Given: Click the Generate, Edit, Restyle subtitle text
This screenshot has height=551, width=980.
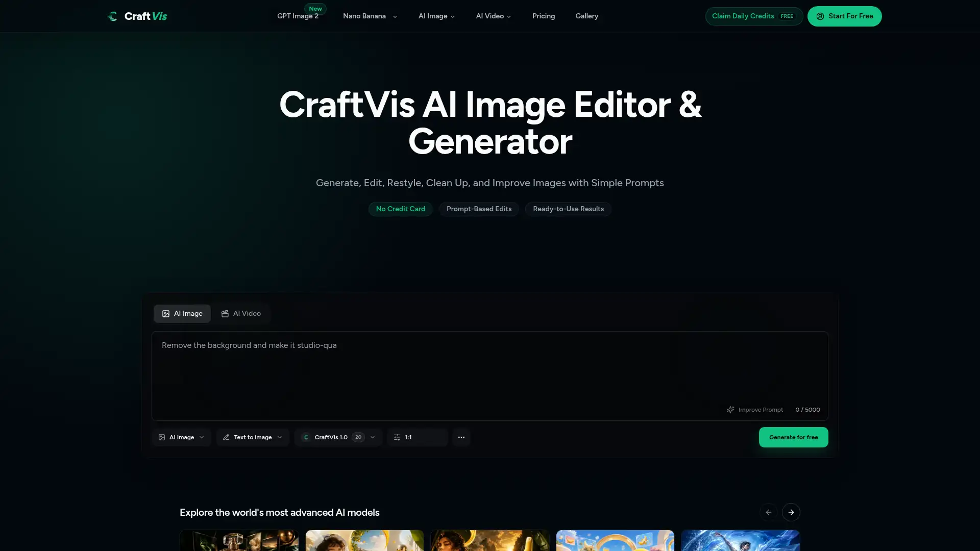Looking at the screenshot, I should click(490, 183).
